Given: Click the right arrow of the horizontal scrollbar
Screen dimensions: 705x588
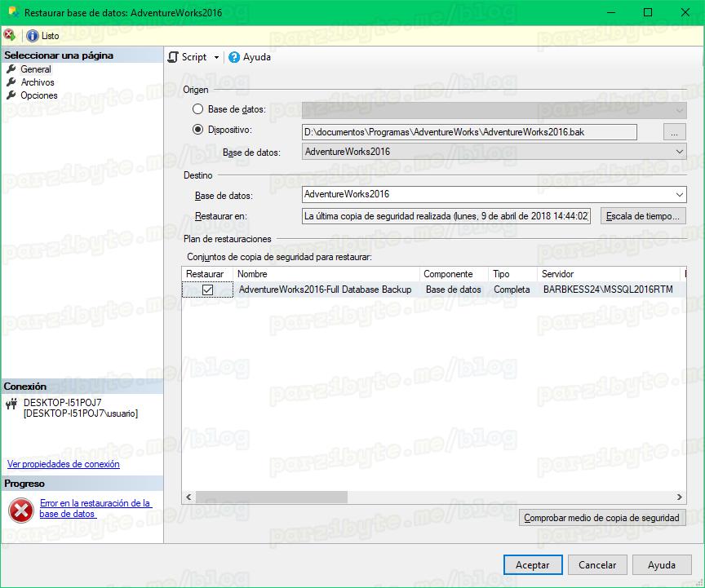Looking at the screenshot, I should (x=680, y=497).
